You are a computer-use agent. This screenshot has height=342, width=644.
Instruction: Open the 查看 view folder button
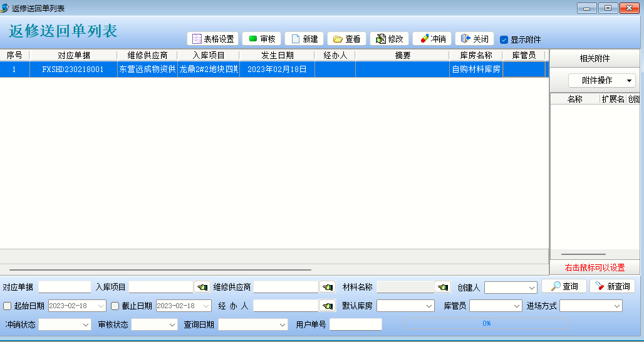coord(346,39)
